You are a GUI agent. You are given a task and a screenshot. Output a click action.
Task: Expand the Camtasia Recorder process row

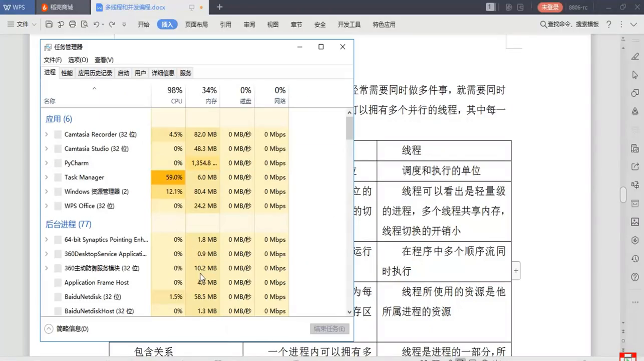click(47, 134)
